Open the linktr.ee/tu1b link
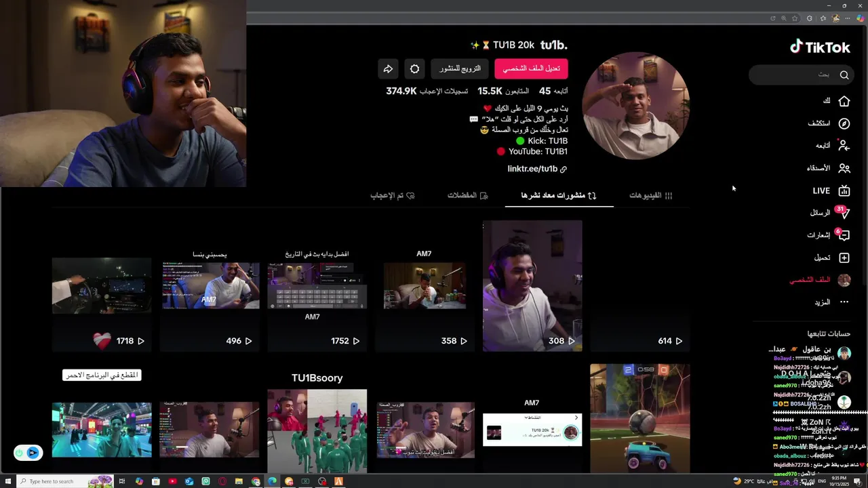The height and width of the screenshot is (488, 868). tap(537, 169)
